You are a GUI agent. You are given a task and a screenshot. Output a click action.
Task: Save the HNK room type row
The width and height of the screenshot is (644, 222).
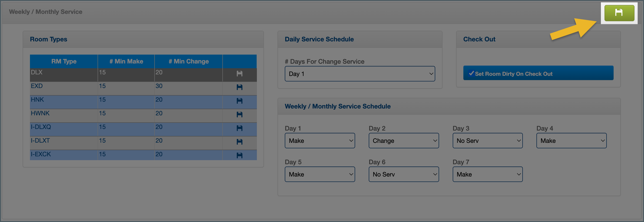point(239,101)
